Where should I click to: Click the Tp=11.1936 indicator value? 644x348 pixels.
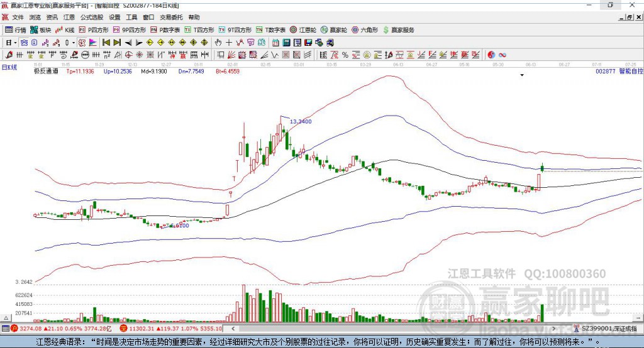pos(80,72)
